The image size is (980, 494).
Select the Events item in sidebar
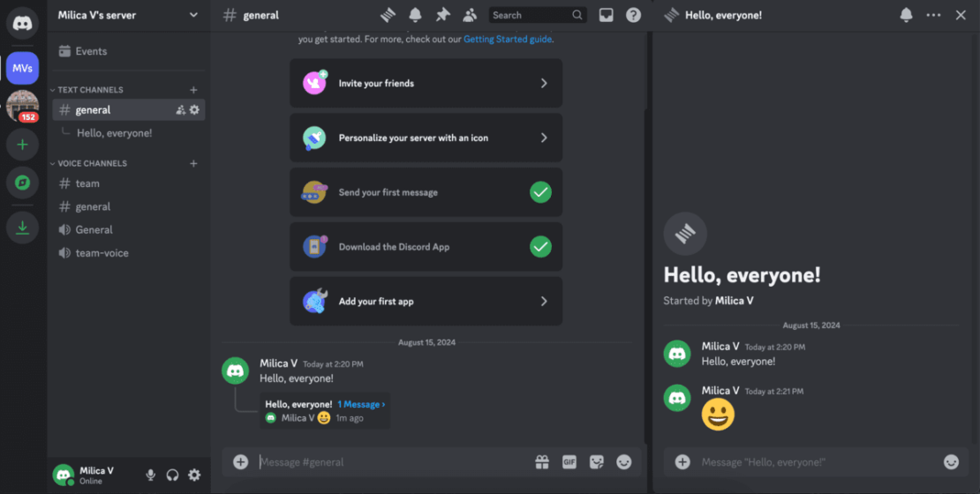pyautogui.click(x=91, y=51)
